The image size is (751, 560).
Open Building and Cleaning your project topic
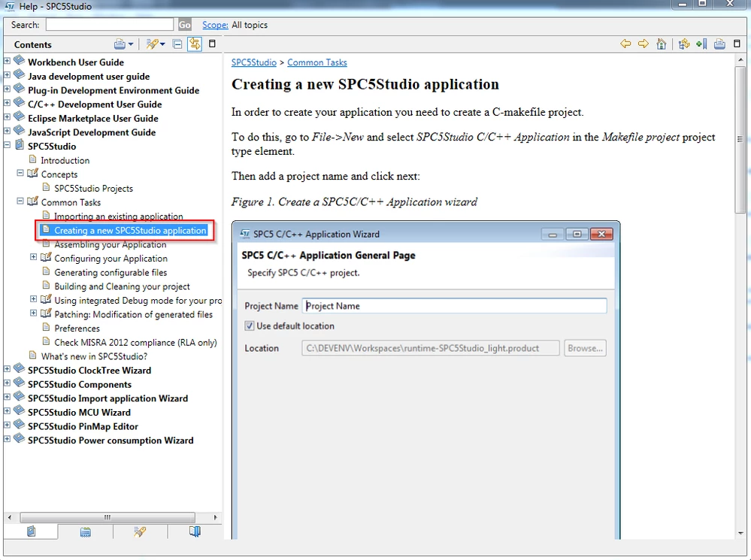(122, 286)
